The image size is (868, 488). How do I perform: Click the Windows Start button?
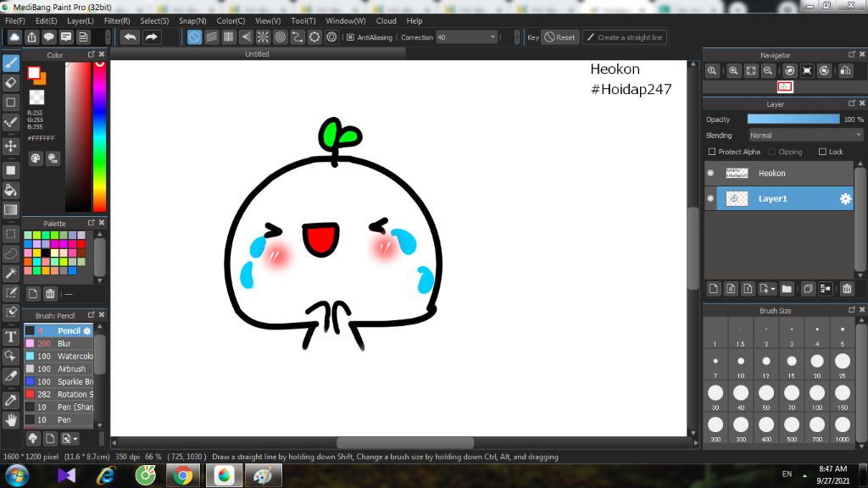(17, 476)
